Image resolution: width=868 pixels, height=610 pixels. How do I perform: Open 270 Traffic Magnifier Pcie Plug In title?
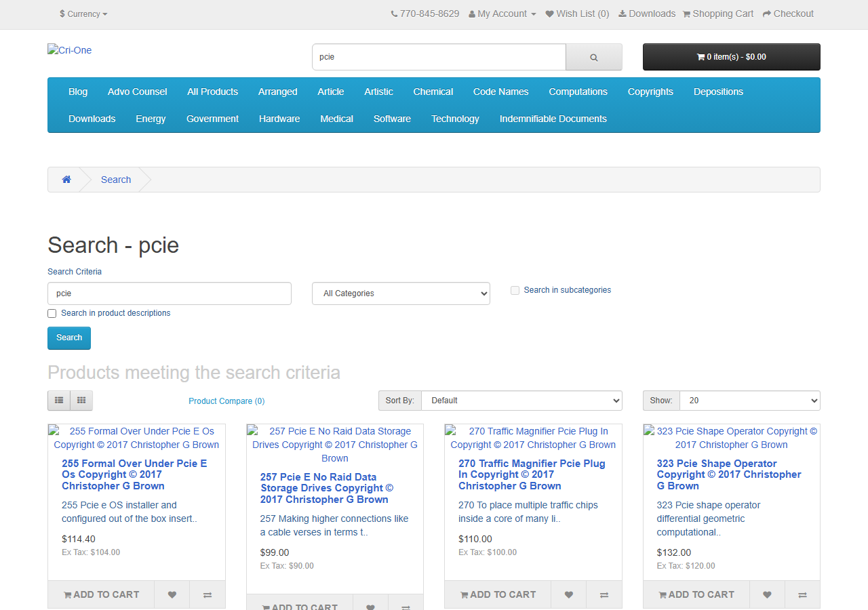(x=532, y=474)
